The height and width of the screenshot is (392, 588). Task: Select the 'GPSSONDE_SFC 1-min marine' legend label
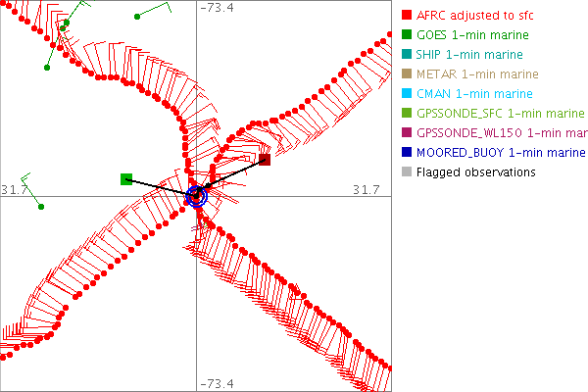(500, 114)
